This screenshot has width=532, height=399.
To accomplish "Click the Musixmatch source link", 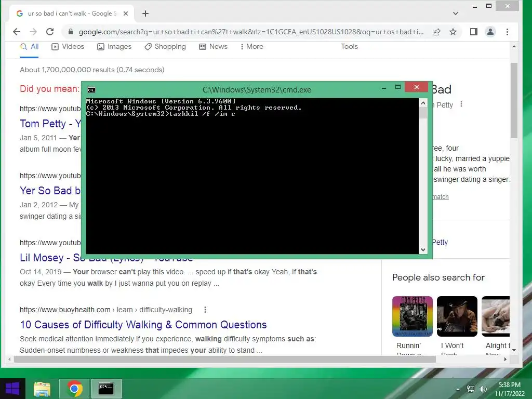I will click(441, 197).
